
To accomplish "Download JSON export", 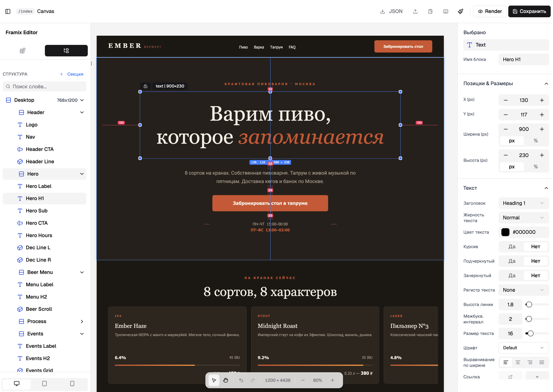I will pyautogui.click(x=391, y=11).
